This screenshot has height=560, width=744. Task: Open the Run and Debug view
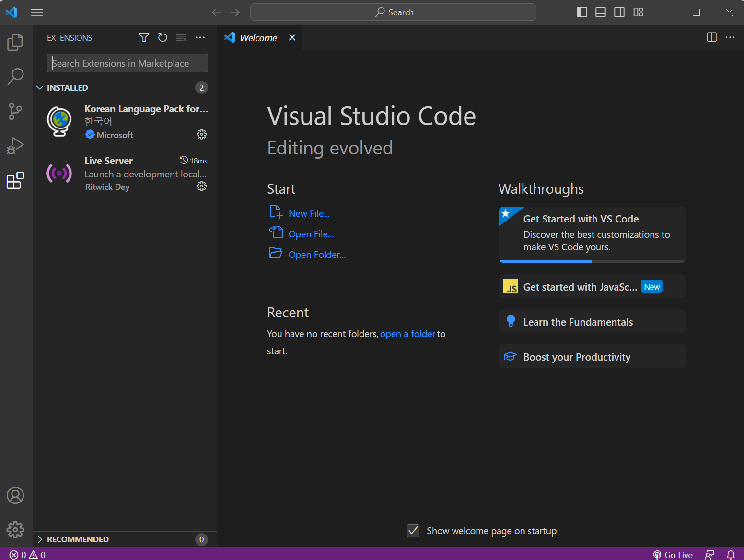tap(15, 146)
